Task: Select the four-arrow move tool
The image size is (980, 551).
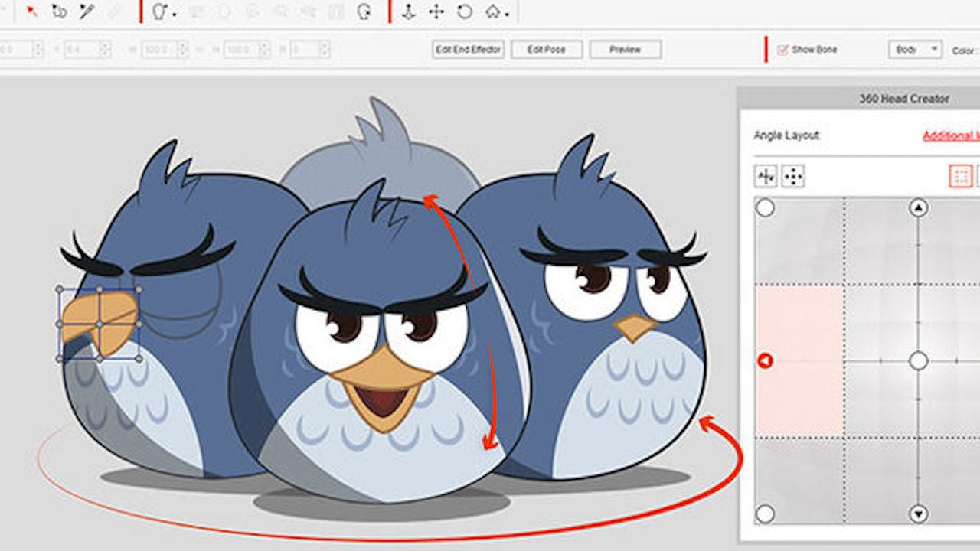Action: pos(436,11)
